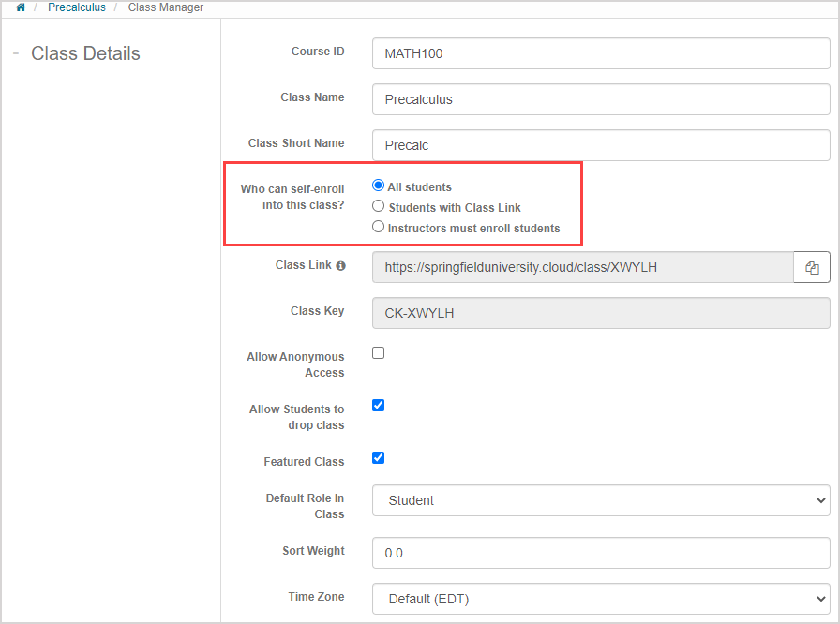Click Class Manager in the breadcrumb

166,7
